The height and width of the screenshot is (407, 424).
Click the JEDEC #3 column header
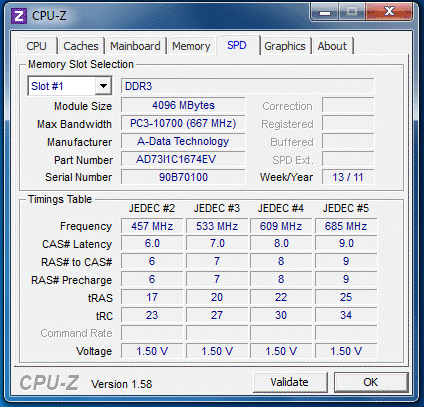[217, 208]
